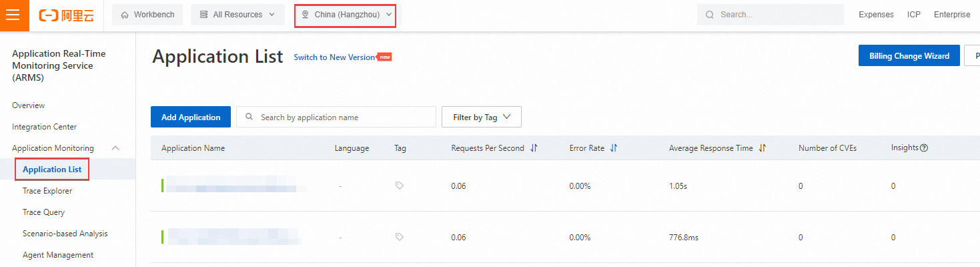
Task: Click the tag icon of first application
Action: (x=400, y=186)
